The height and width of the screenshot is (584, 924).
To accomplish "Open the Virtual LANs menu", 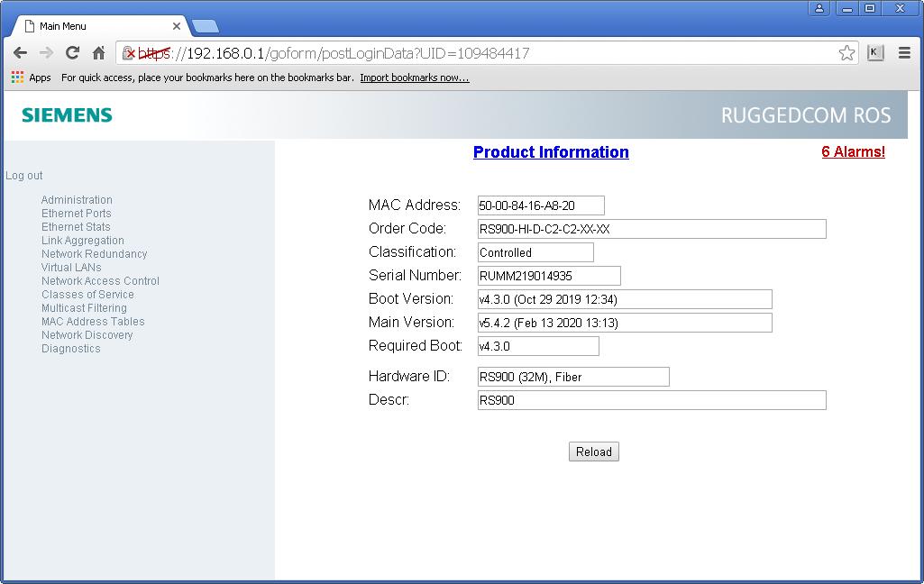I will click(x=71, y=268).
